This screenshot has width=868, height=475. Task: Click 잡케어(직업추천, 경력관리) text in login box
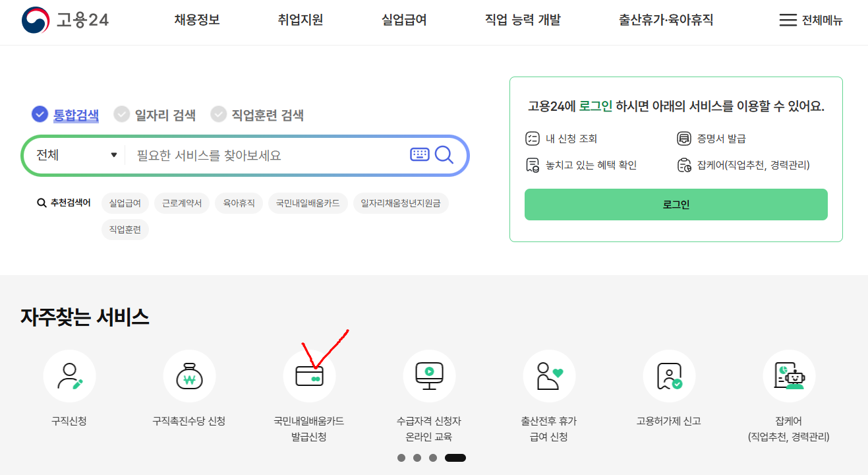(753, 165)
